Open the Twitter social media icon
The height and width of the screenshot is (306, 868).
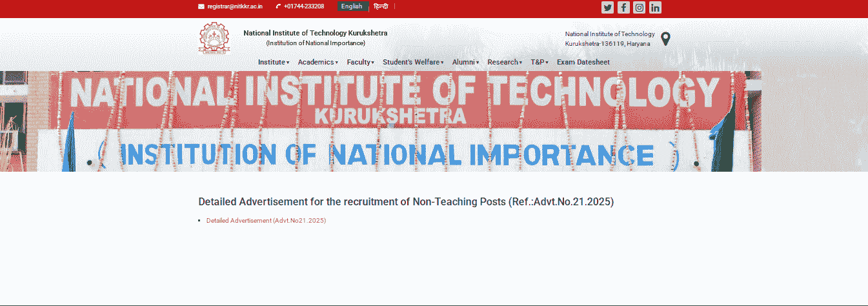(607, 8)
